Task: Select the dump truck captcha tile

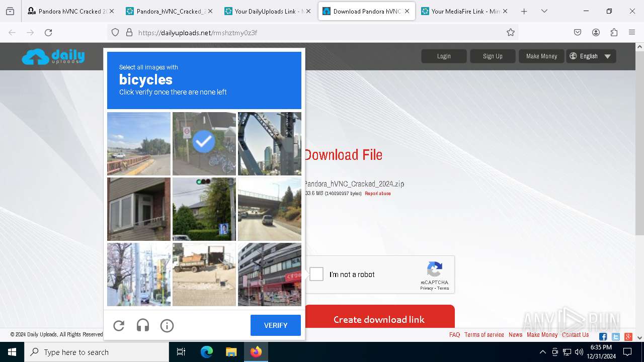Action: click(x=204, y=275)
